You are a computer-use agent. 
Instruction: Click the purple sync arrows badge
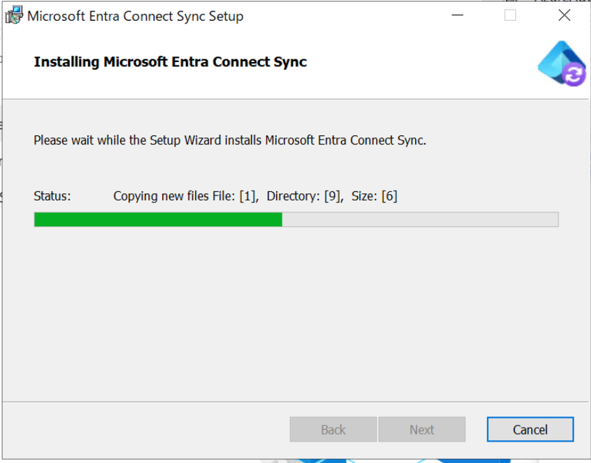click(x=574, y=75)
